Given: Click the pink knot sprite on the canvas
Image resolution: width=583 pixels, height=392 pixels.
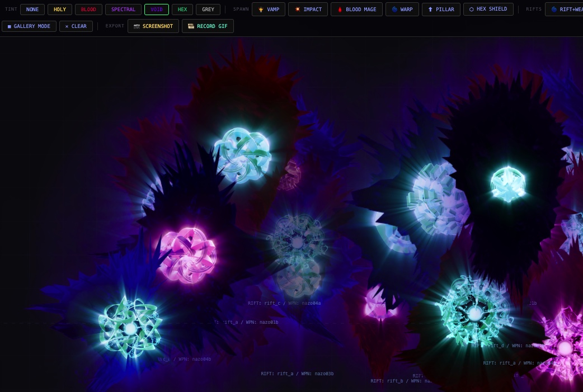Looking at the screenshot, I should [188, 255].
